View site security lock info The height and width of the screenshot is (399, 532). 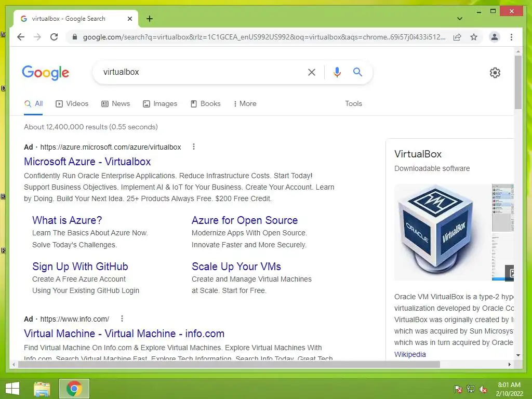tap(75, 37)
